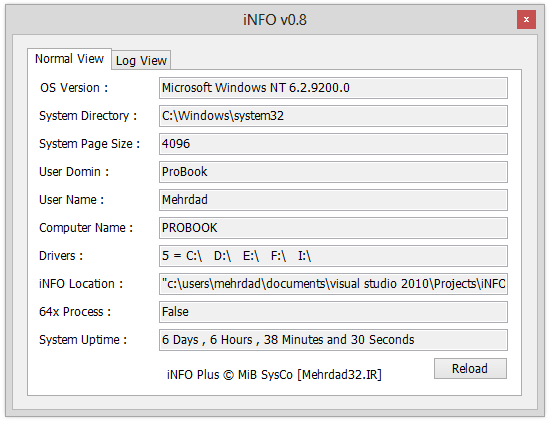Click the OS Version text field
This screenshot has width=549, height=421.
(x=333, y=88)
